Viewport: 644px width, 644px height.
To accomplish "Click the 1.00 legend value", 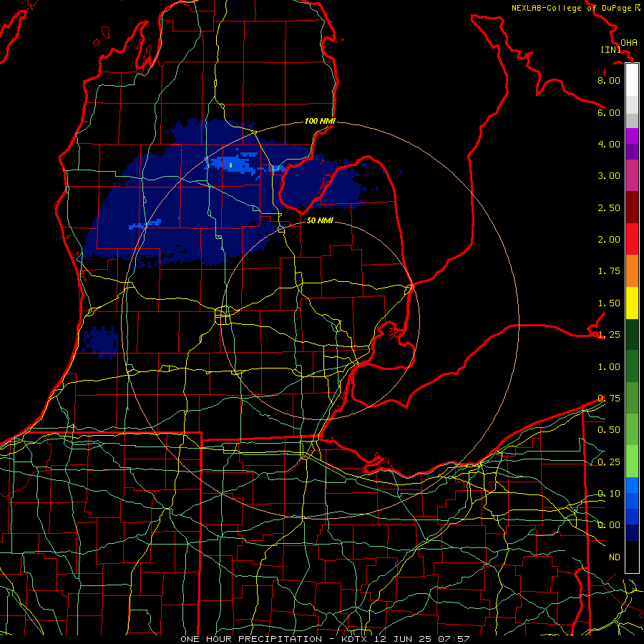I will [609, 367].
